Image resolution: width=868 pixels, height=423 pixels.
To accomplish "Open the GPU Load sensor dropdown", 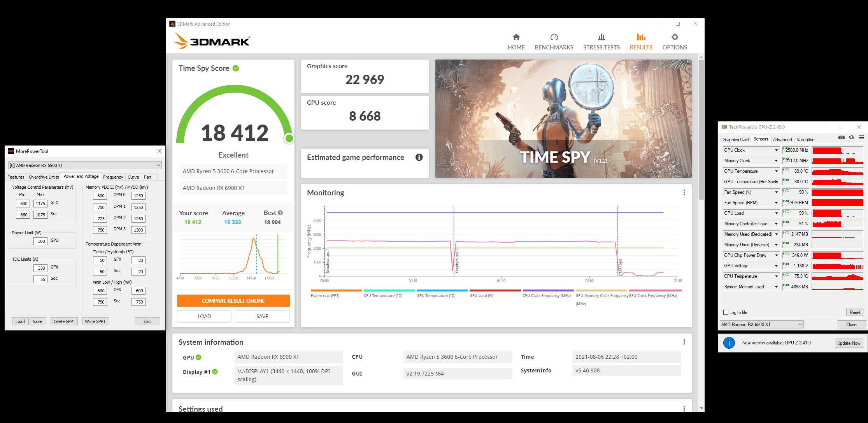I will tap(776, 213).
